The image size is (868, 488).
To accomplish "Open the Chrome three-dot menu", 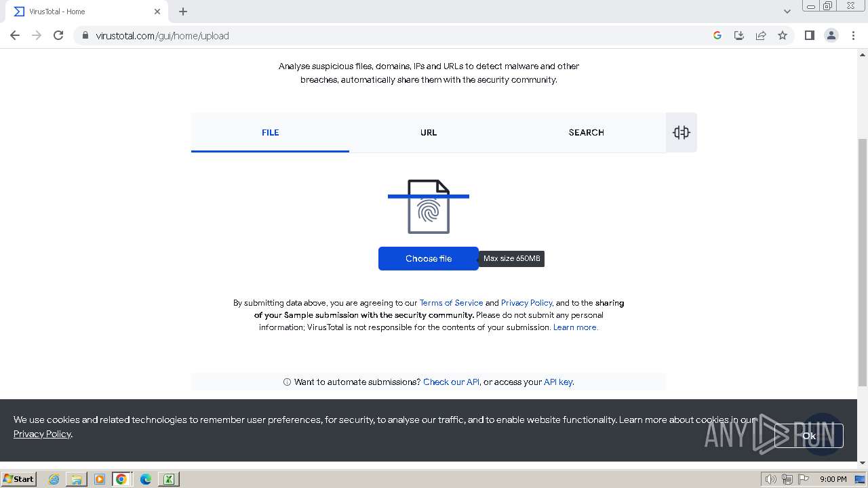I will point(853,35).
